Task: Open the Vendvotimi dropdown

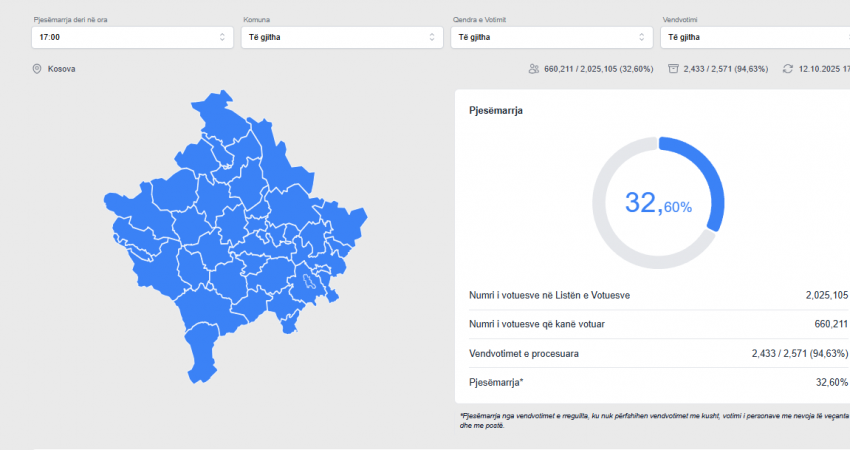Action: point(755,37)
